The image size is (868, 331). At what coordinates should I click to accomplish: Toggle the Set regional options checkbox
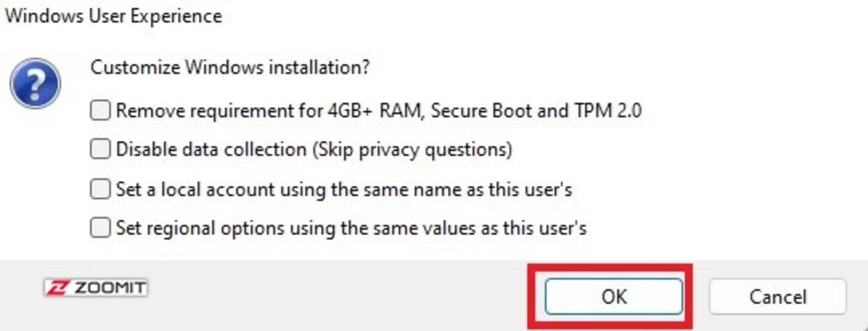point(100,227)
